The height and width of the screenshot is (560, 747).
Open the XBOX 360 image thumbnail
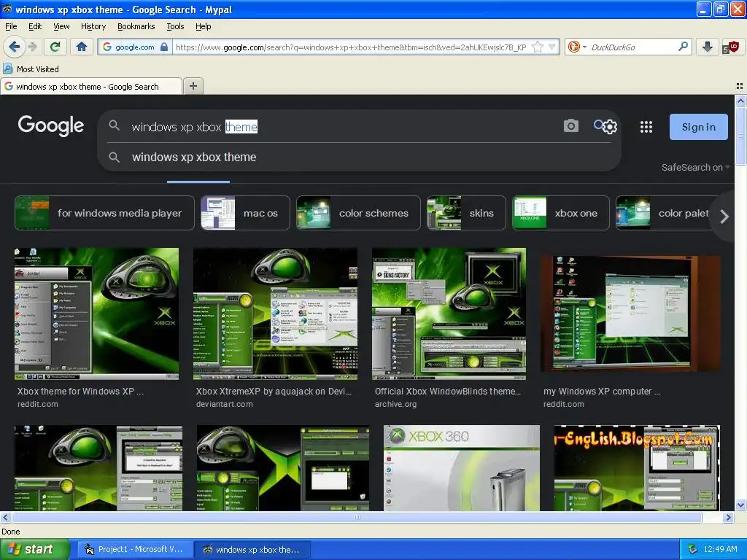point(462,468)
